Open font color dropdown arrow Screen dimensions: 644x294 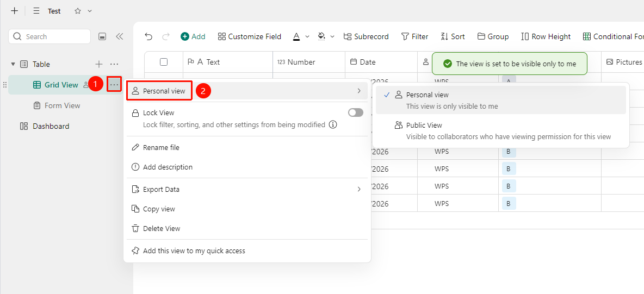[x=307, y=36]
